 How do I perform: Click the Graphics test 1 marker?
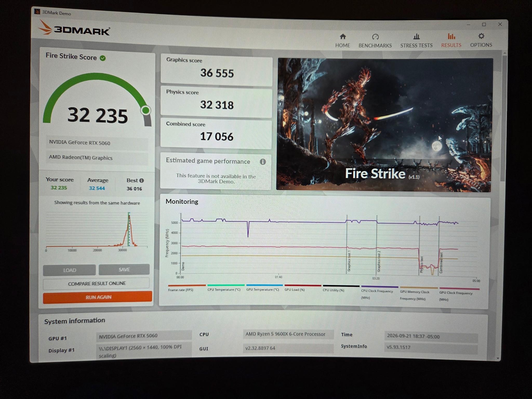point(349,261)
